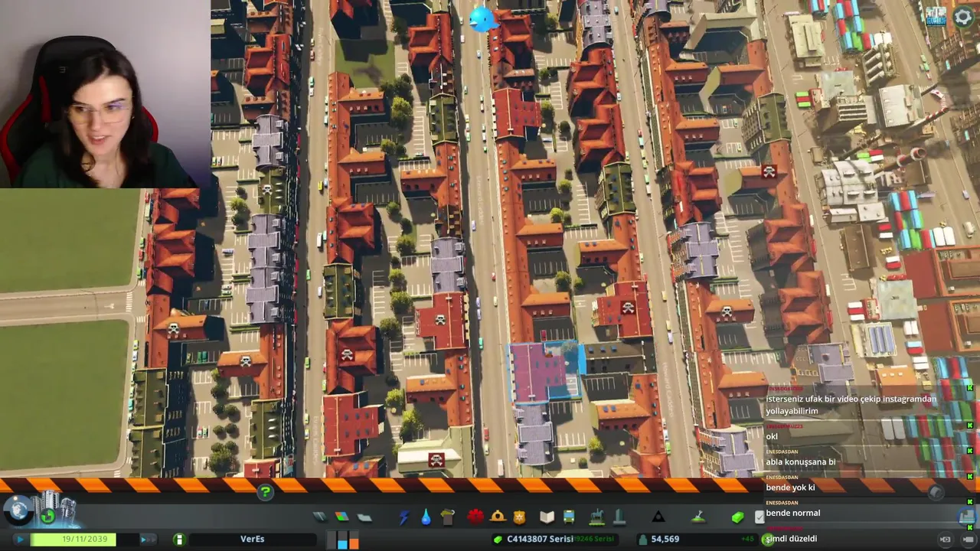Open the advisor question mark help

[x=265, y=492]
